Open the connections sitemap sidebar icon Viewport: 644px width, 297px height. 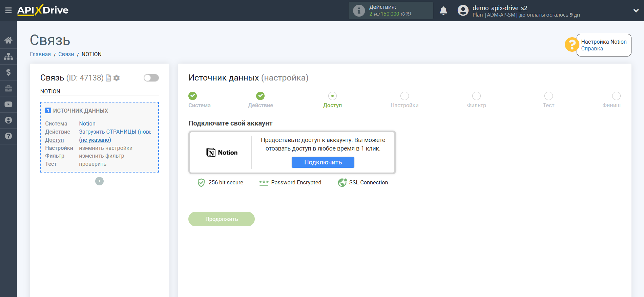tap(8, 56)
